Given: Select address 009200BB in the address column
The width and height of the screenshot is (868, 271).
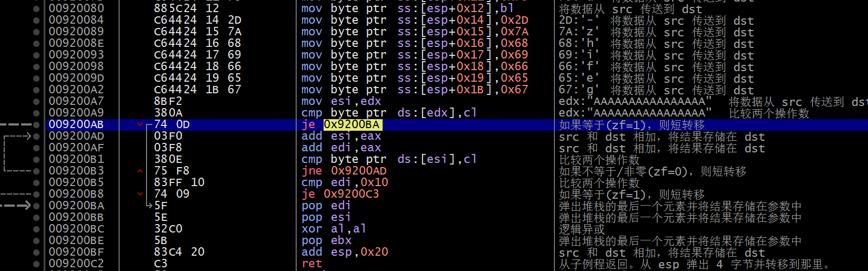Looking at the screenshot, I should pyautogui.click(x=76, y=217).
